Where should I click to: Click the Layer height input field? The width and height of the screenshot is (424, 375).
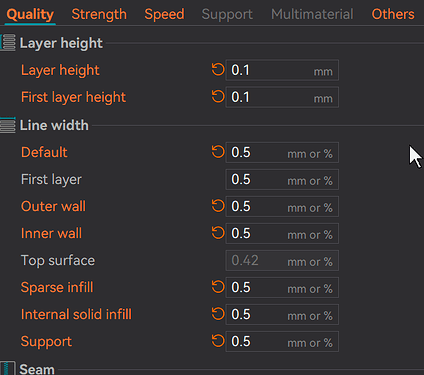click(x=282, y=70)
